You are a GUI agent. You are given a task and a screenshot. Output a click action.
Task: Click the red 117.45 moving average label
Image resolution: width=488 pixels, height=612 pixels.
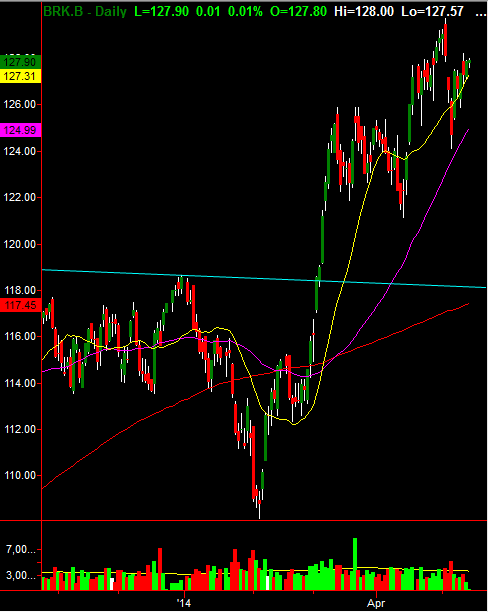[x=20, y=305]
